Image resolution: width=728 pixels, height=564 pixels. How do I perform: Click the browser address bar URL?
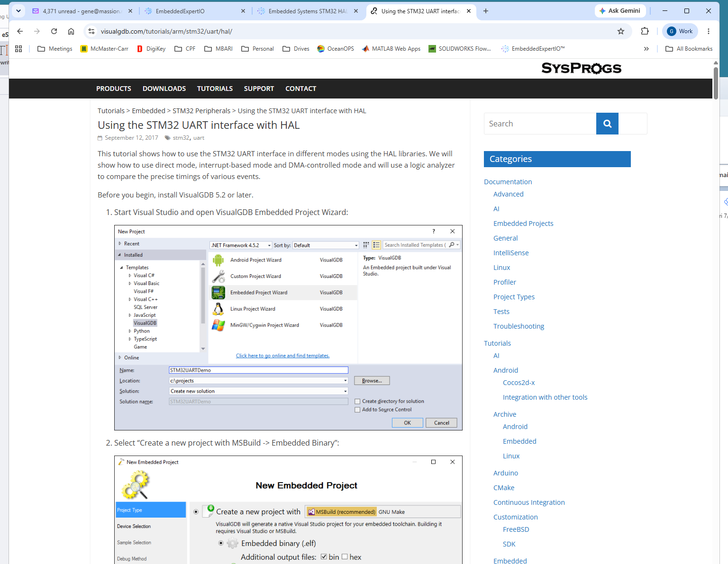tap(166, 31)
